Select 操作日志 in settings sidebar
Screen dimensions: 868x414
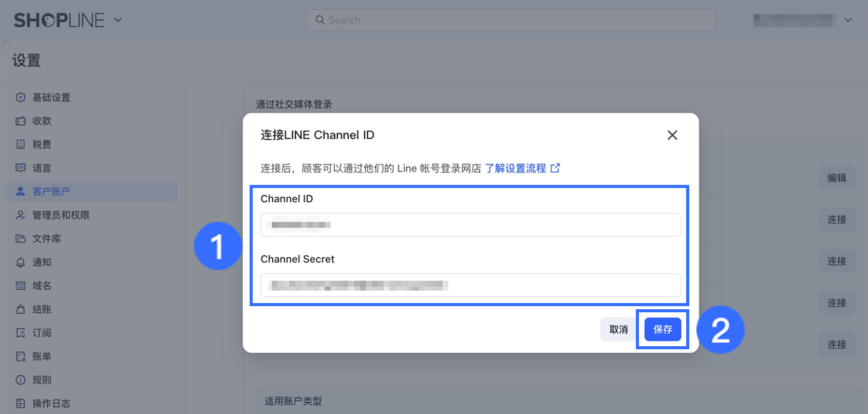[51, 403]
